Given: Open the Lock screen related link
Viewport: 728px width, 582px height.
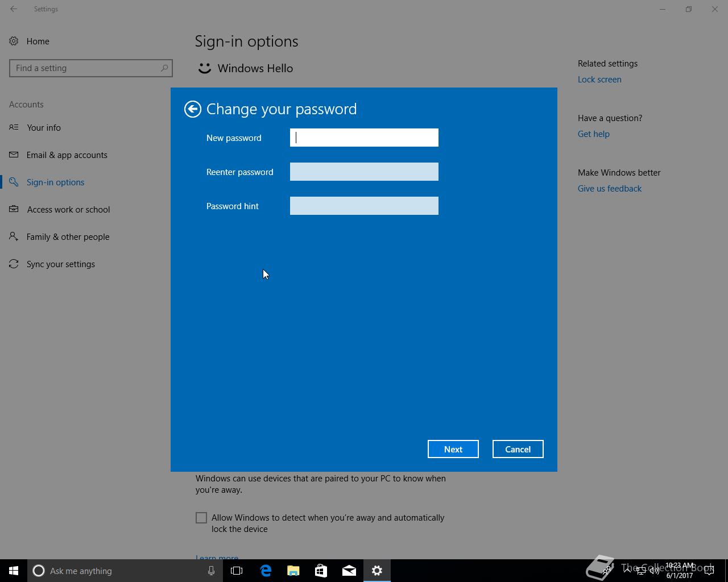Looking at the screenshot, I should (x=599, y=80).
